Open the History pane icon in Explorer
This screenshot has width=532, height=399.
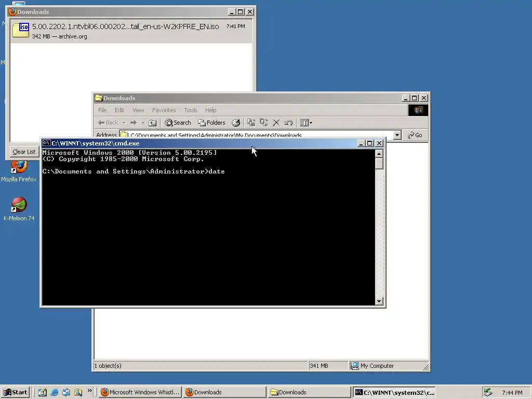(236, 123)
